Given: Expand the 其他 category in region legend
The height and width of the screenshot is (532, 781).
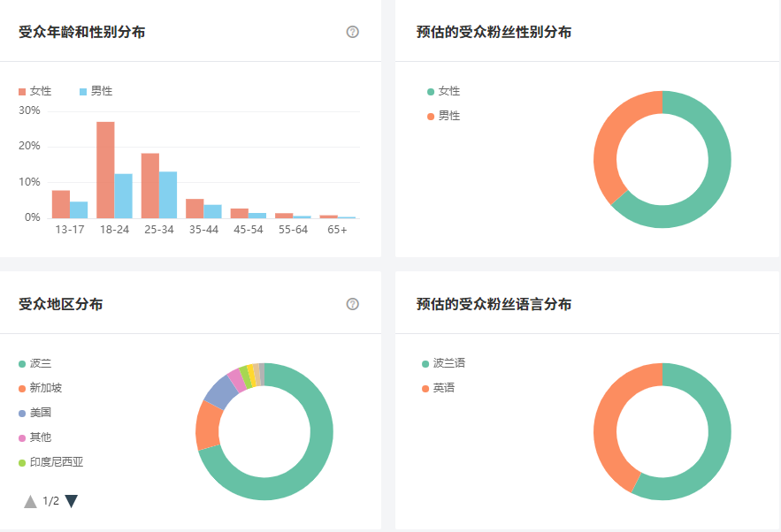Looking at the screenshot, I should click(21, 437).
